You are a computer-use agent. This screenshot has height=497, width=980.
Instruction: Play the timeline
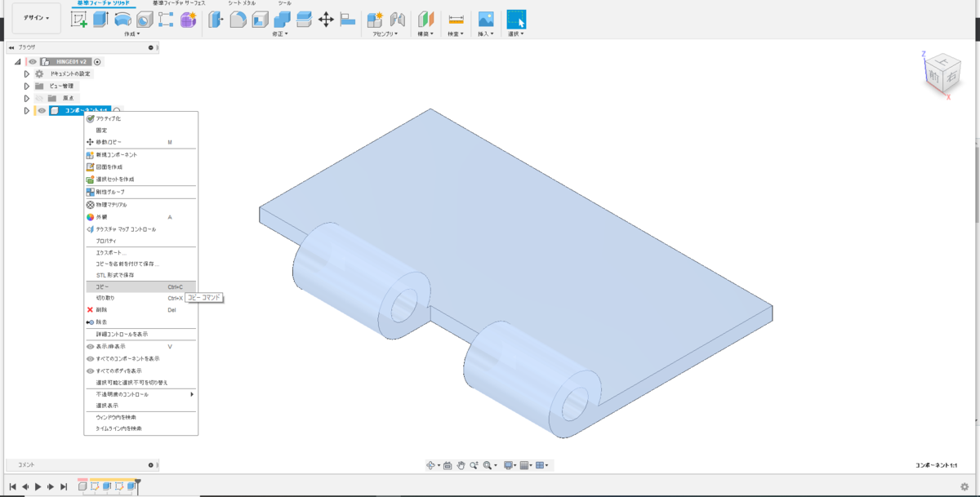[38, 486]
